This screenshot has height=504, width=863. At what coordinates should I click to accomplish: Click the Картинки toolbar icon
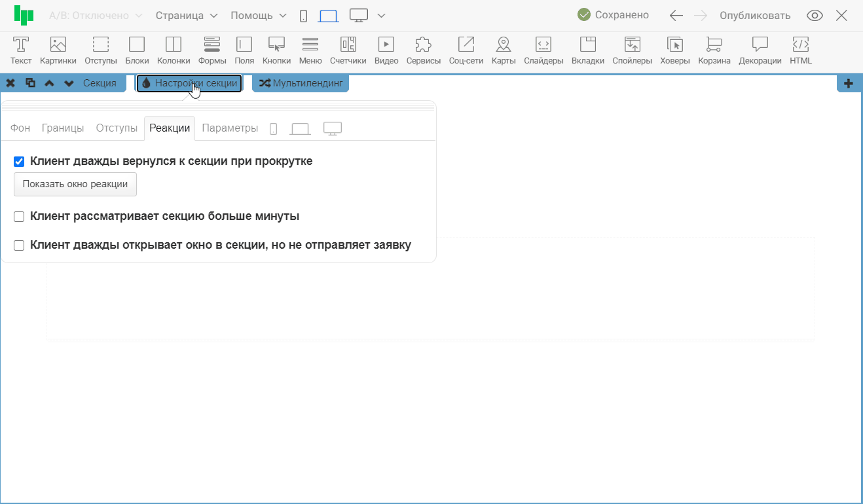tap(58, 45)
